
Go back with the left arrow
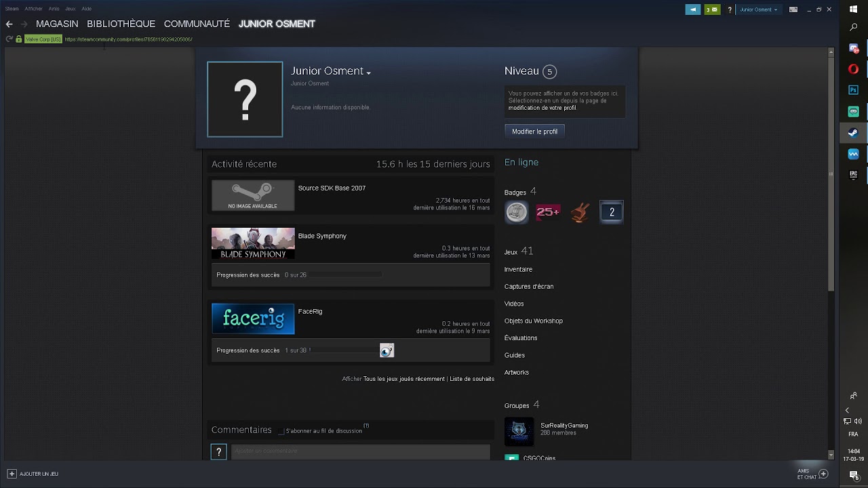(x=9, y=24)
